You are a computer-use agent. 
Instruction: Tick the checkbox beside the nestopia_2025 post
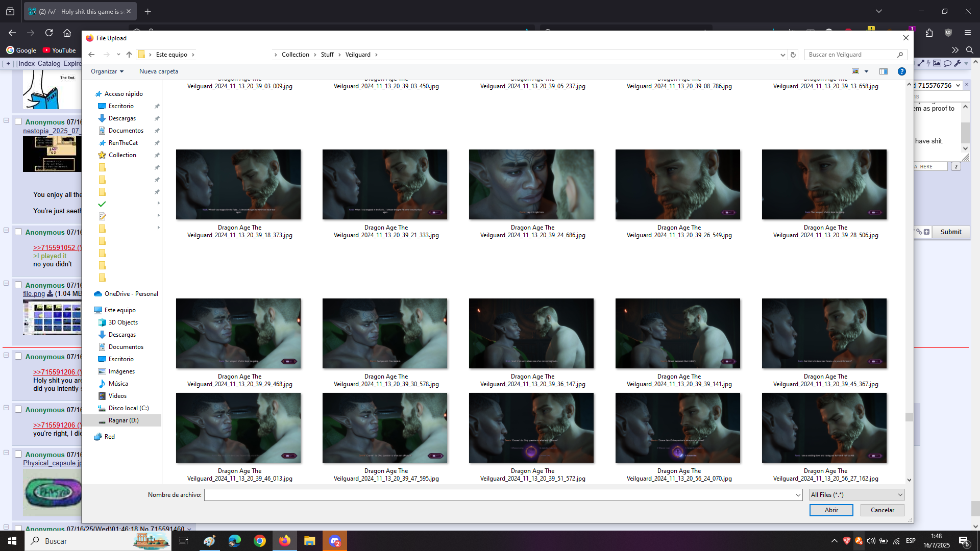coord(18,121)
